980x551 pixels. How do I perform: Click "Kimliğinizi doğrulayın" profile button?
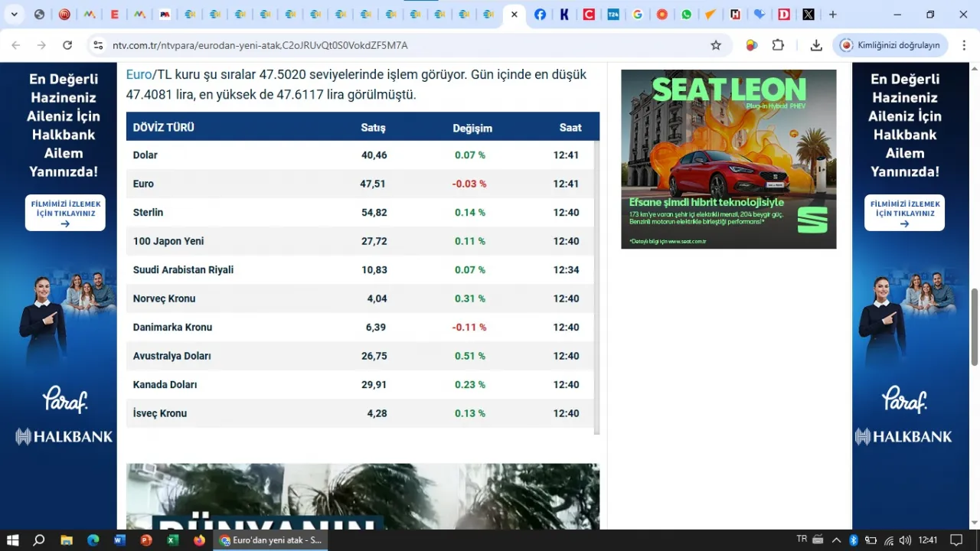[x=890, y=45]
